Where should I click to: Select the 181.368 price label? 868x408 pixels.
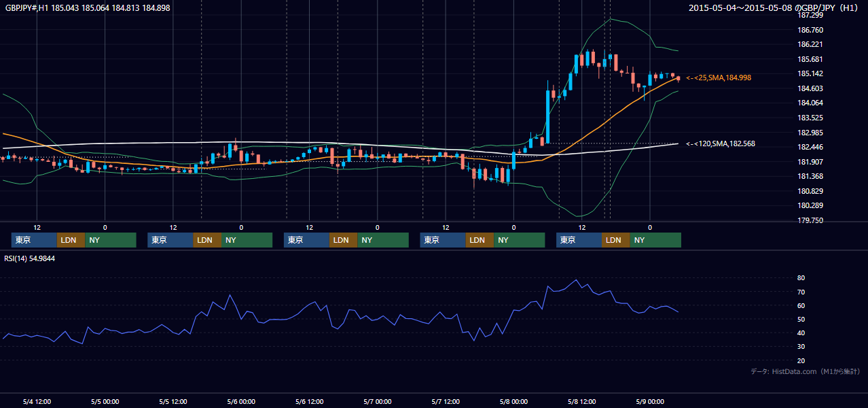(x=810, y=176)
